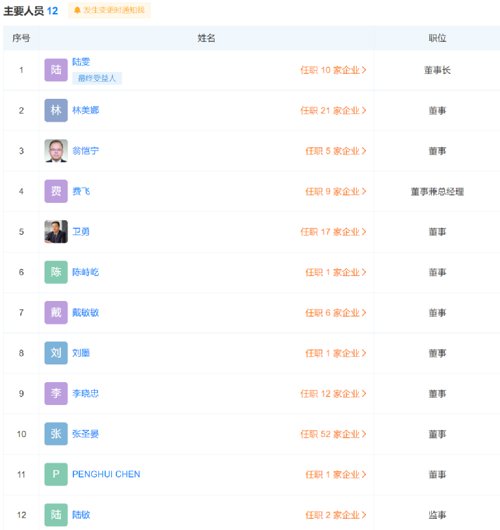
Task: Click the green 陈 avatar icon
Action: coord(56,272)
